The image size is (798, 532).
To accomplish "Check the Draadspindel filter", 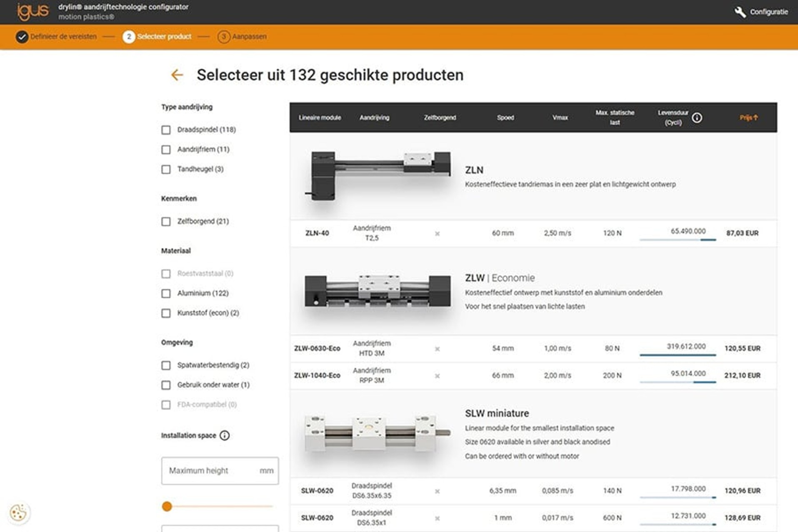I will (166, 130).
